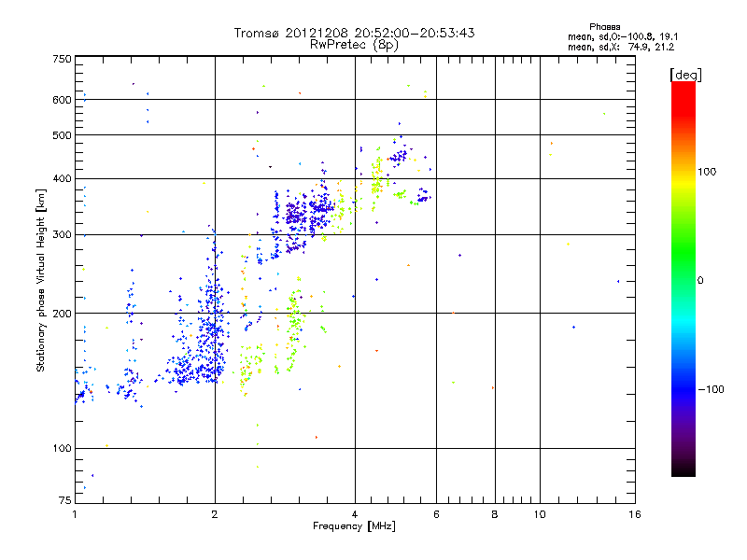Select the subtitle 'RwPretec (8p)'

pyautogui.click(x=354, y=45)
